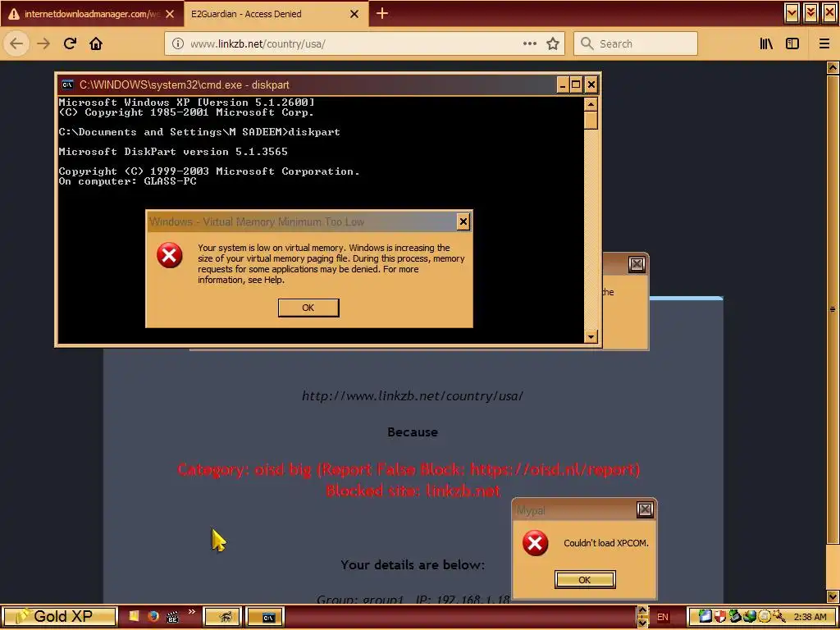Open the browser hamburger menu
The width and height of the screenshot is (840, 630).
tap(824, 43)
